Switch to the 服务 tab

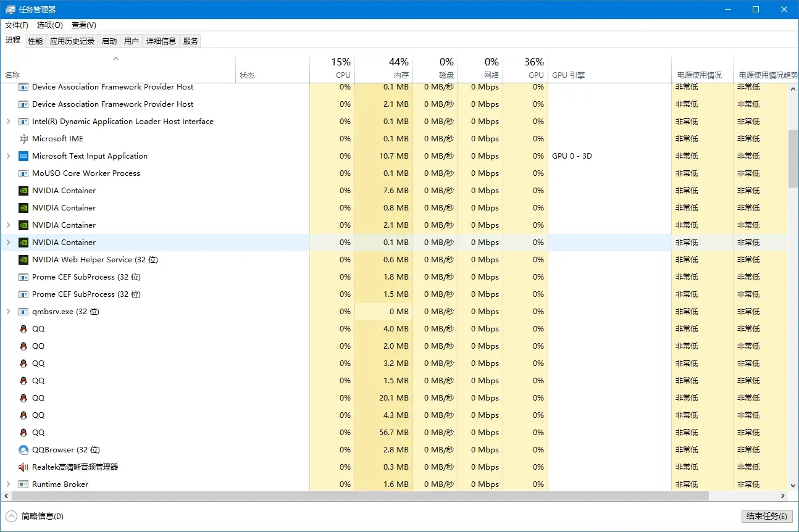[x=191, y=41]
